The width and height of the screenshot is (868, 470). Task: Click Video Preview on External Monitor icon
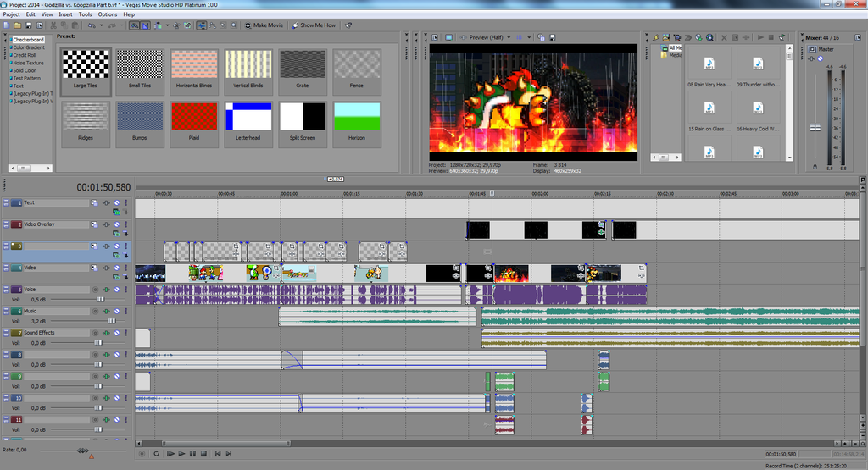(x=449, y=37)
